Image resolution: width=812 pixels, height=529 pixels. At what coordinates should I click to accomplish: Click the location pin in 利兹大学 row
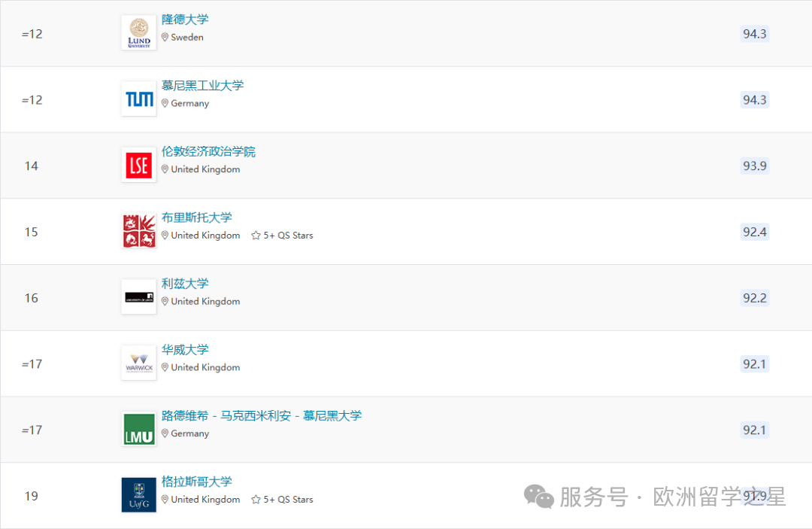(x=165, y=301)
